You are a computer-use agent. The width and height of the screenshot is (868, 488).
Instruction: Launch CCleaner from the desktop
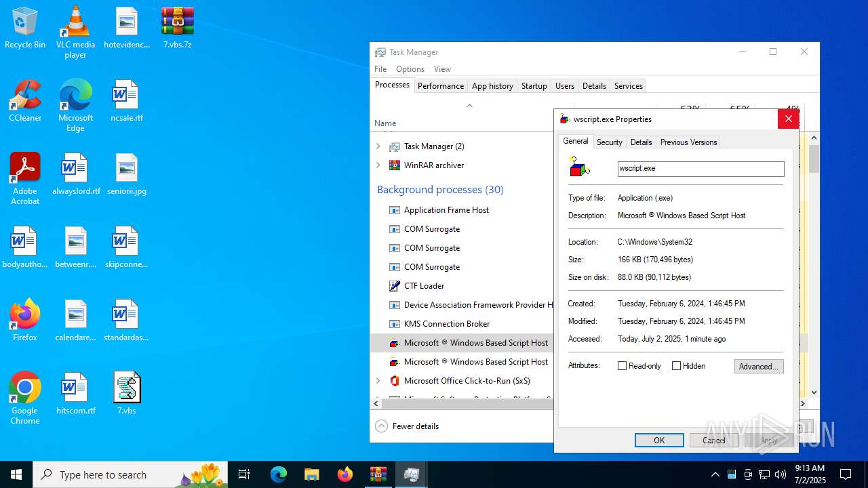tap(25, 101)
